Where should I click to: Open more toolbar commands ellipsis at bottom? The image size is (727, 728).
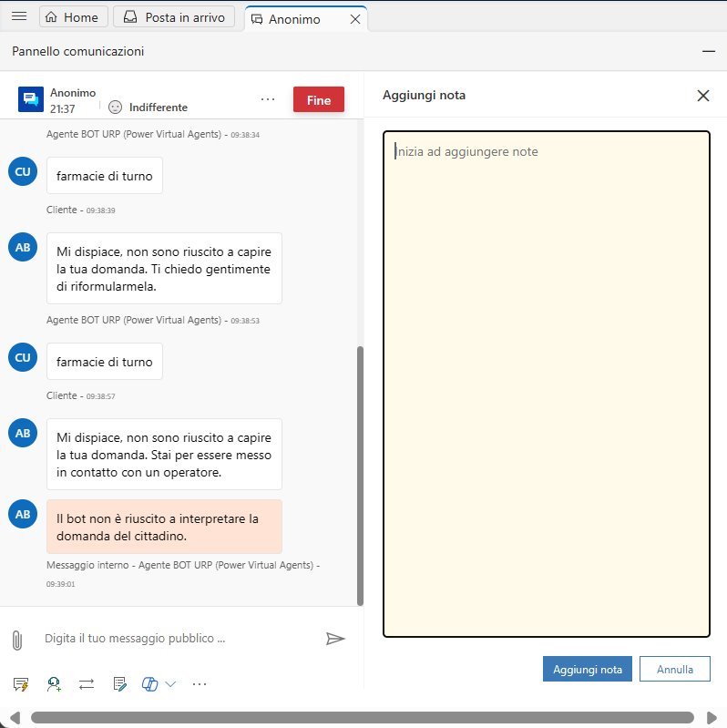200,683
